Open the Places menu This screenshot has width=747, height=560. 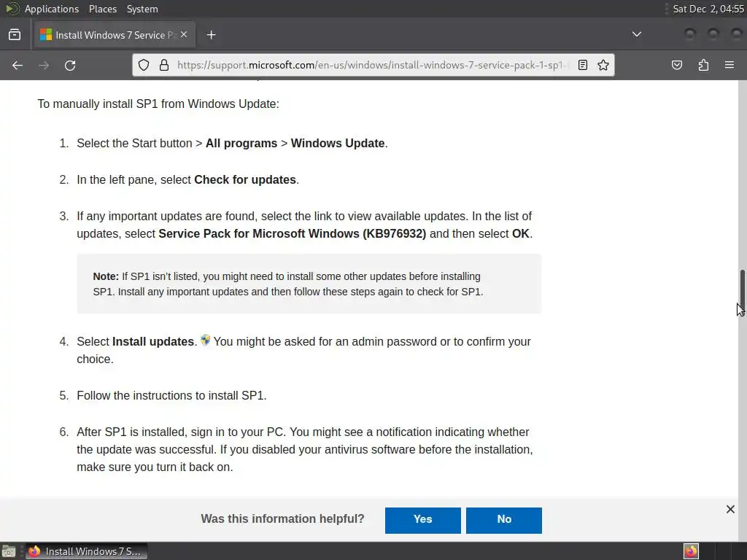point(102,9)
